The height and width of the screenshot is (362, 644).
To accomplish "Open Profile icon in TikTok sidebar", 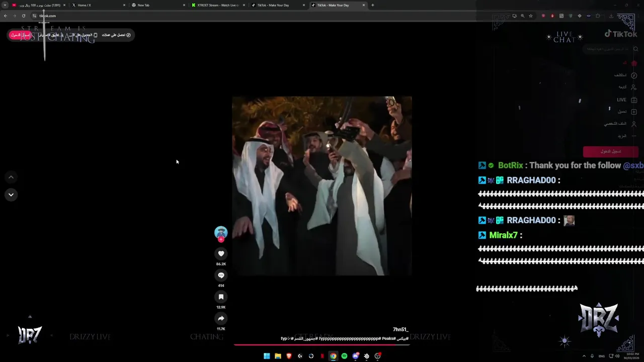I will tap(634, 124).
